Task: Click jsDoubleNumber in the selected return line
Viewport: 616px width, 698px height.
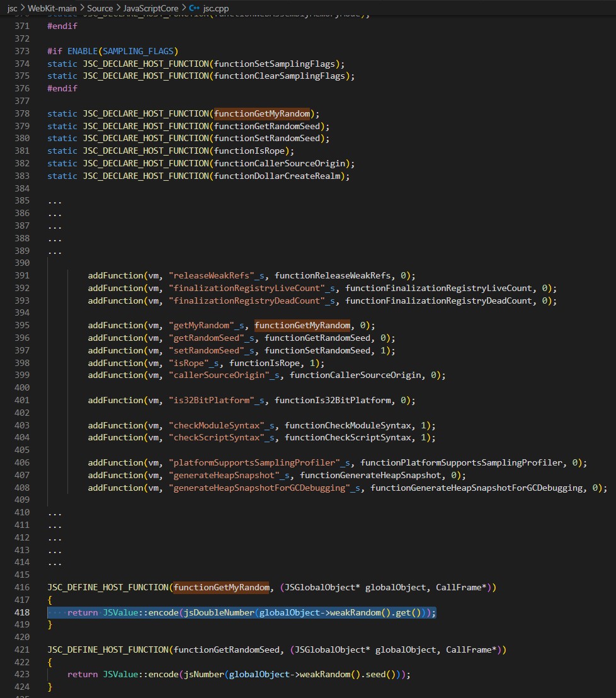Action: (x=219, y=612)
